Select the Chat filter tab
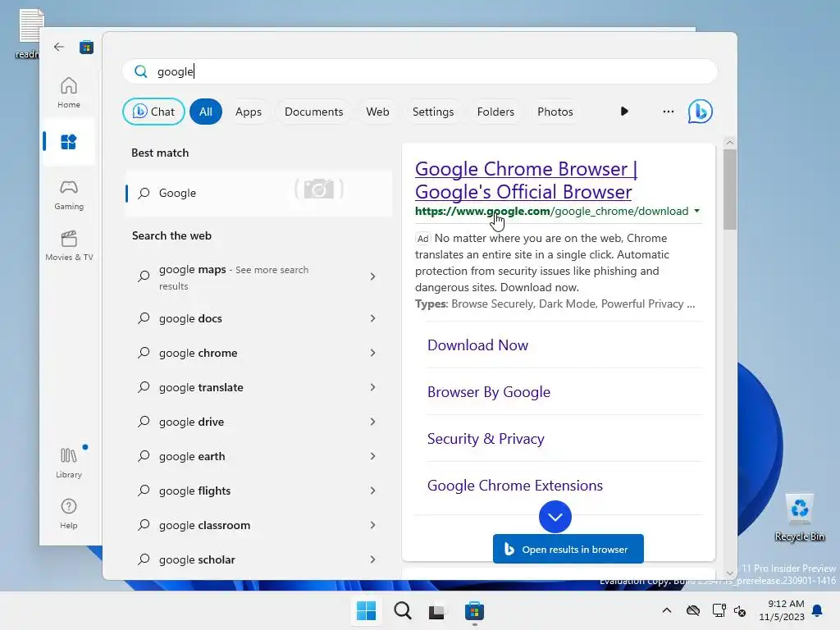 153,112
